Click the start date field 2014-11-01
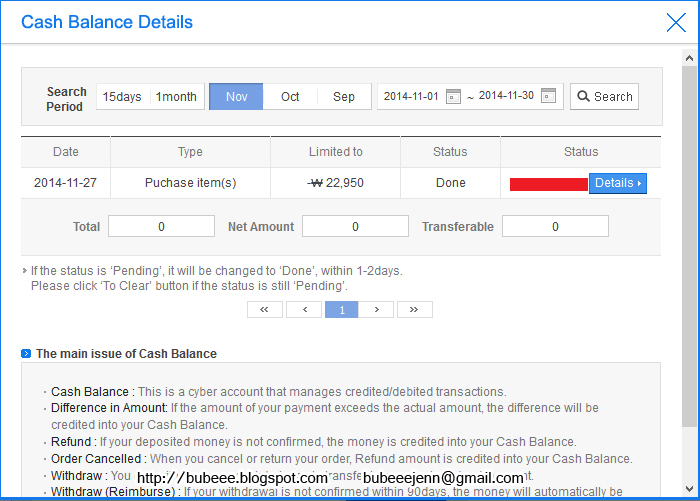 point(412,96)
